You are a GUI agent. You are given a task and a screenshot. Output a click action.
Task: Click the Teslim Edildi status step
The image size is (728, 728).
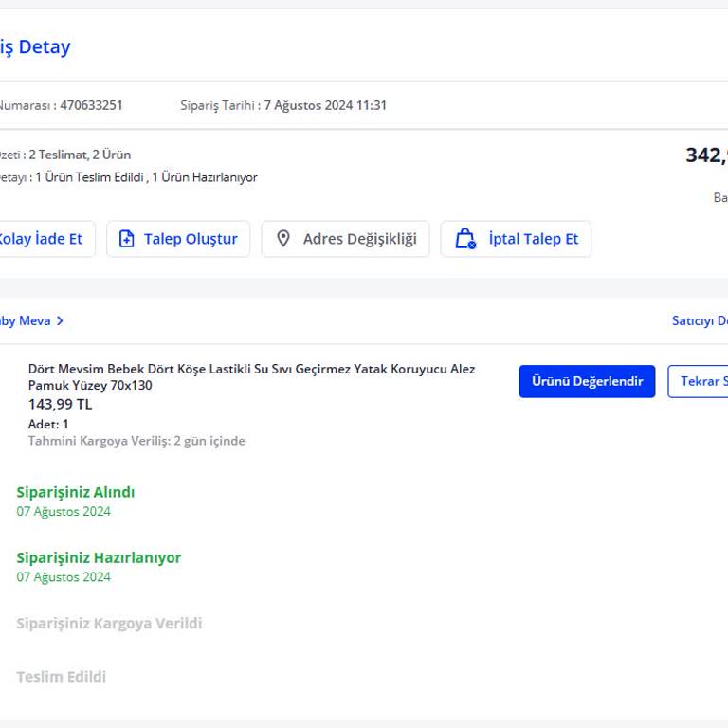[x=62, y=677]
